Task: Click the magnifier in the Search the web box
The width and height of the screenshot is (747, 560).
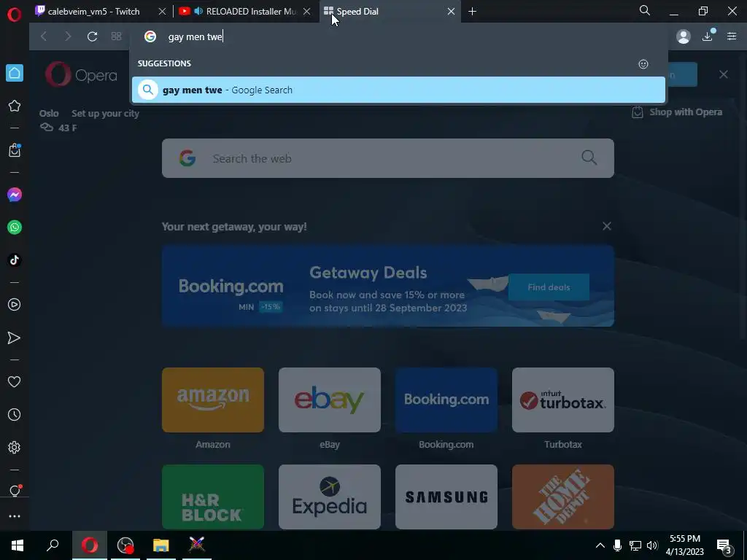Action: click(589, 157)
